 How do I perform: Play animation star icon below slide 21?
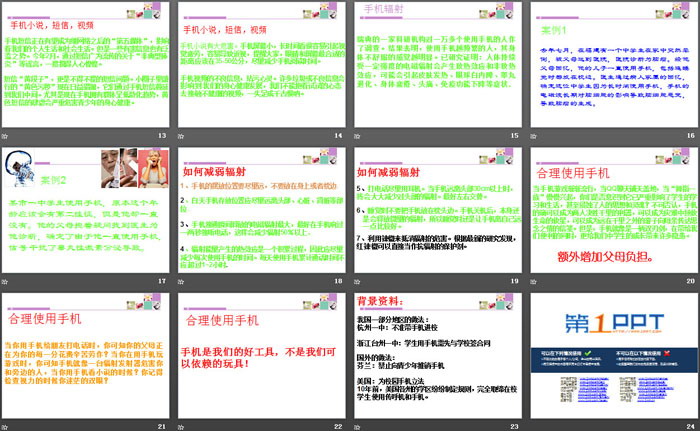[4, 427]
